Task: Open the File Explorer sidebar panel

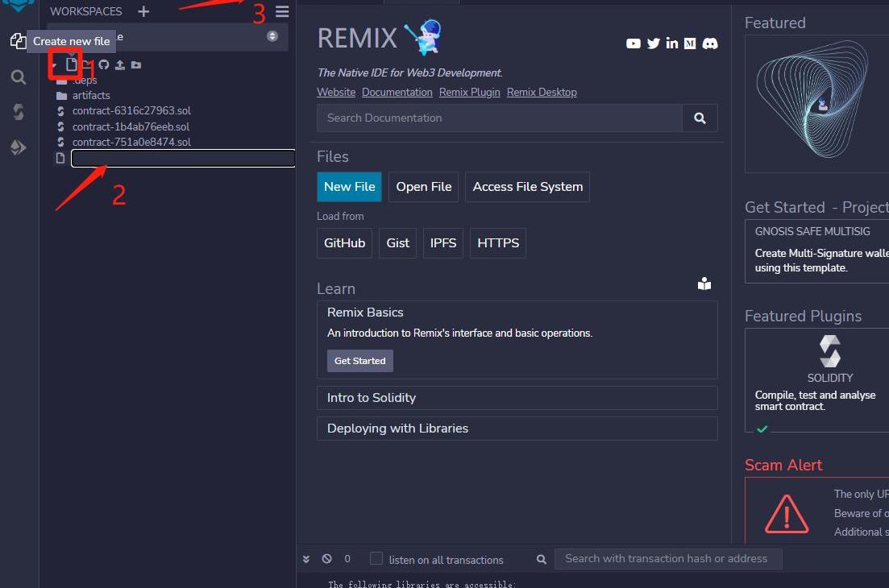Action: 19,41
